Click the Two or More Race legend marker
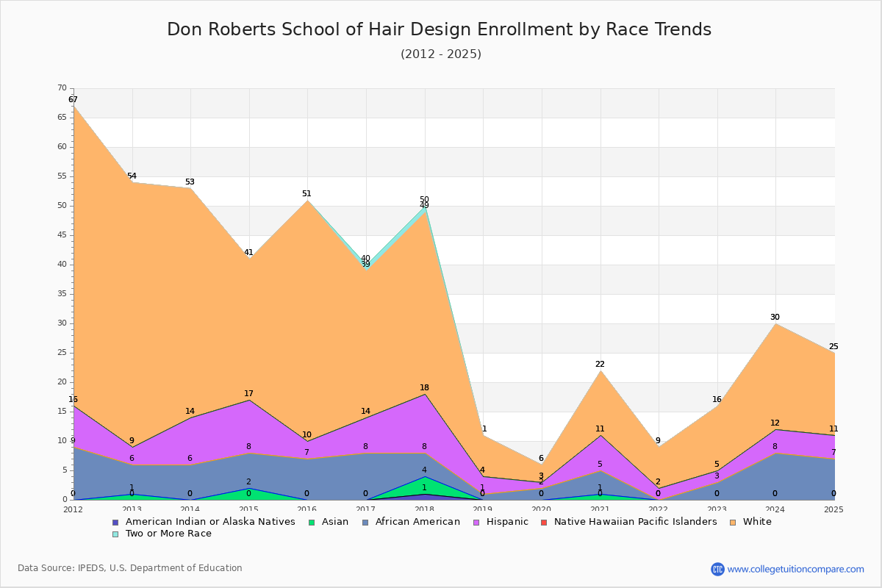Viewport: 882px width, 588px height. point(115,534)
